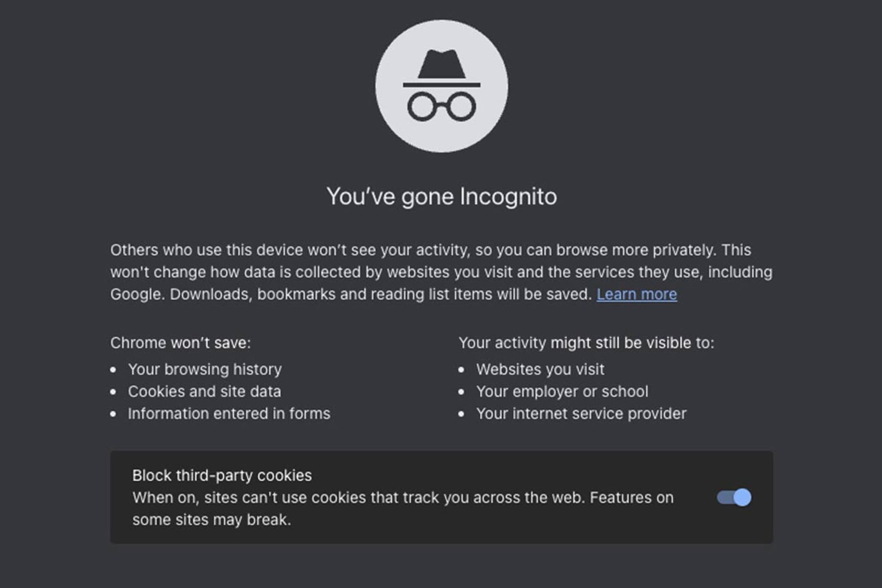This screenshot has width=882, height=588.
Task: Open the Learn more link
Action: [x=637, y=294]
